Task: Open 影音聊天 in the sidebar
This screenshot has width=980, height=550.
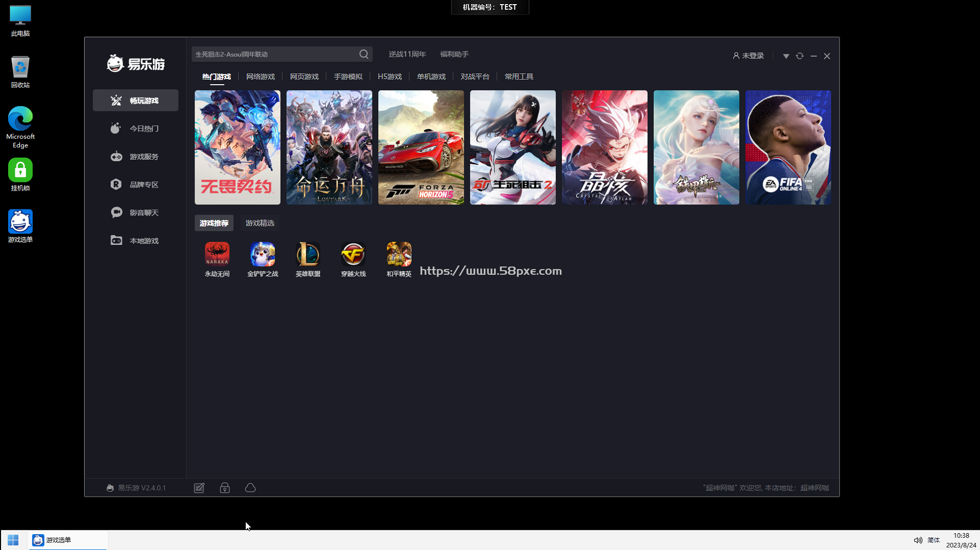Action: 135,213
